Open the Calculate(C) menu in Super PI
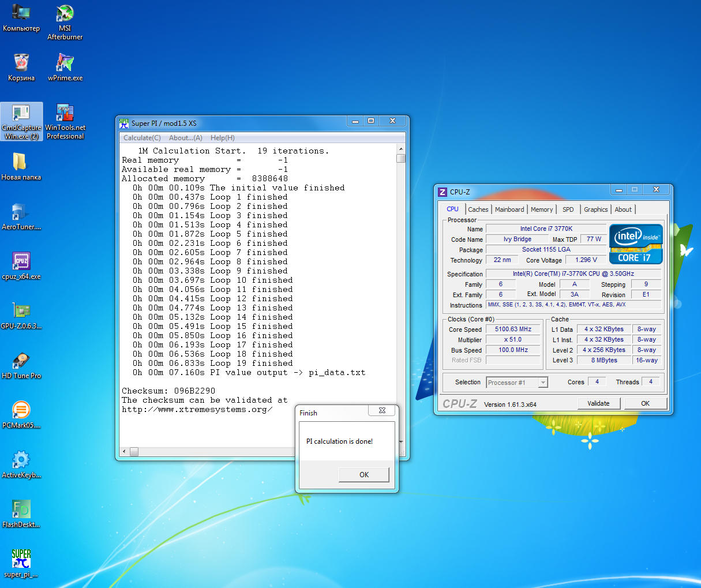Image resolution: width=701 pixels, height=588 pixels. coord(142,138)
